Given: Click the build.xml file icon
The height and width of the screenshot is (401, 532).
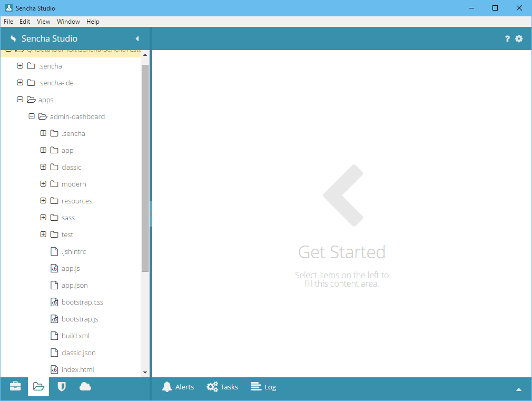Looking at the screenshot, I should 54,336.
